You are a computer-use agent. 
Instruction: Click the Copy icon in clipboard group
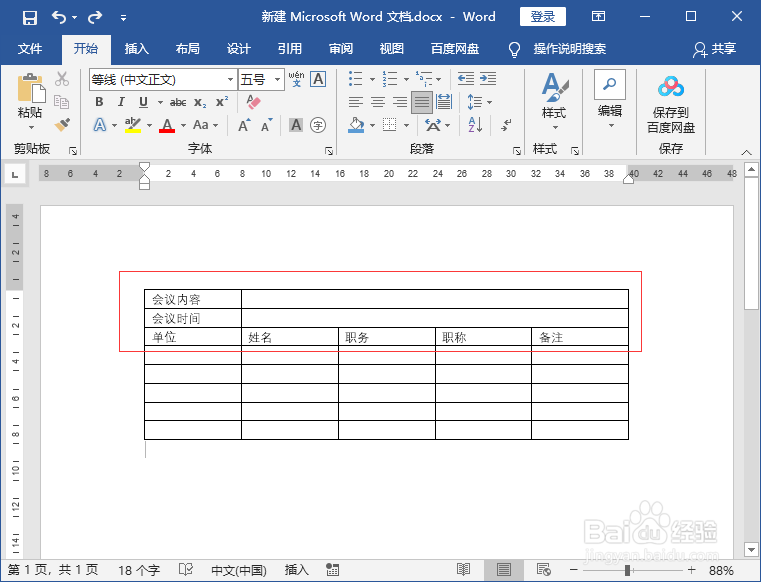(62, 102)
